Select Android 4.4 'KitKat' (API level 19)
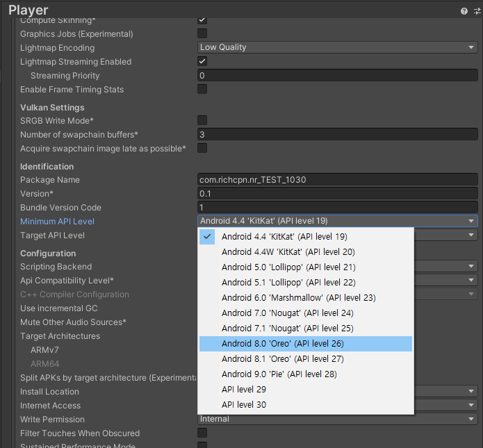Image resolution: width=483 pixels, height=448 pixels. [306, 236]
